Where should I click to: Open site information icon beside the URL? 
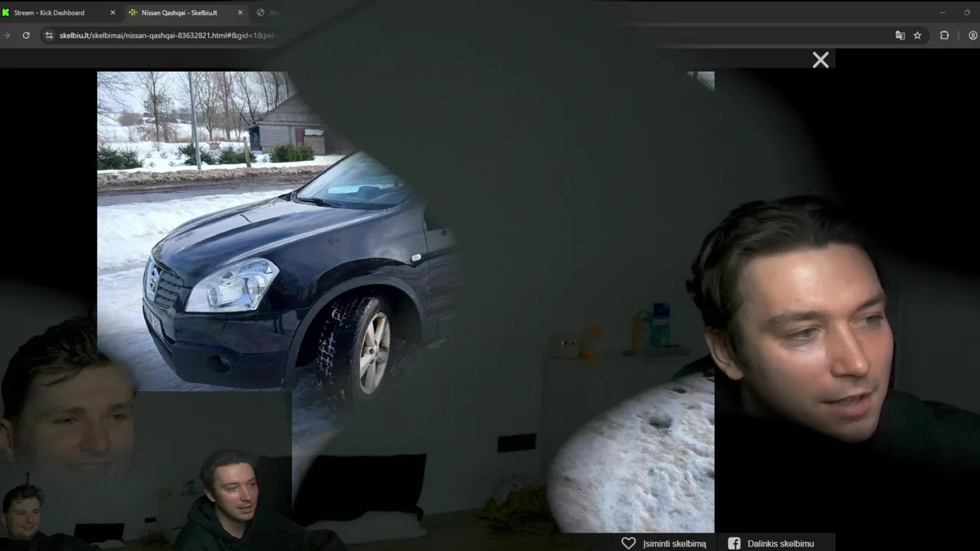pyautogui.click(x=49, y=35)
